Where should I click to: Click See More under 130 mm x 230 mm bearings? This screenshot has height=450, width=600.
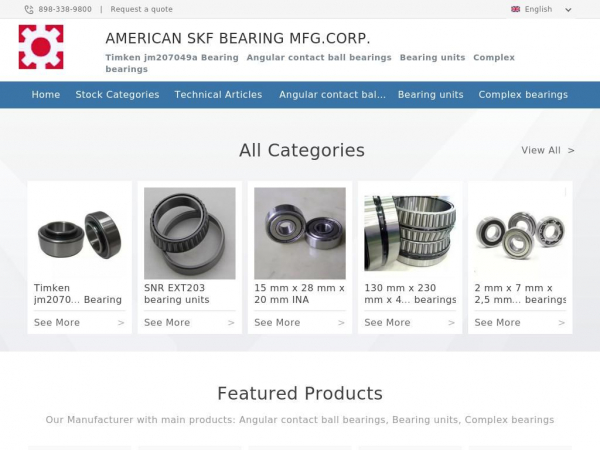pos(387,323)
